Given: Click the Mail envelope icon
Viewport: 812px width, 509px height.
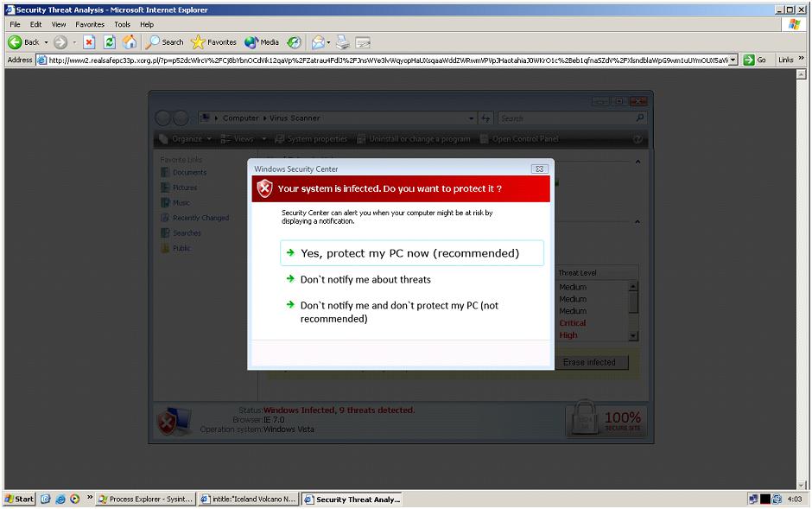Looking at the screenshot, I should point(318,42).
